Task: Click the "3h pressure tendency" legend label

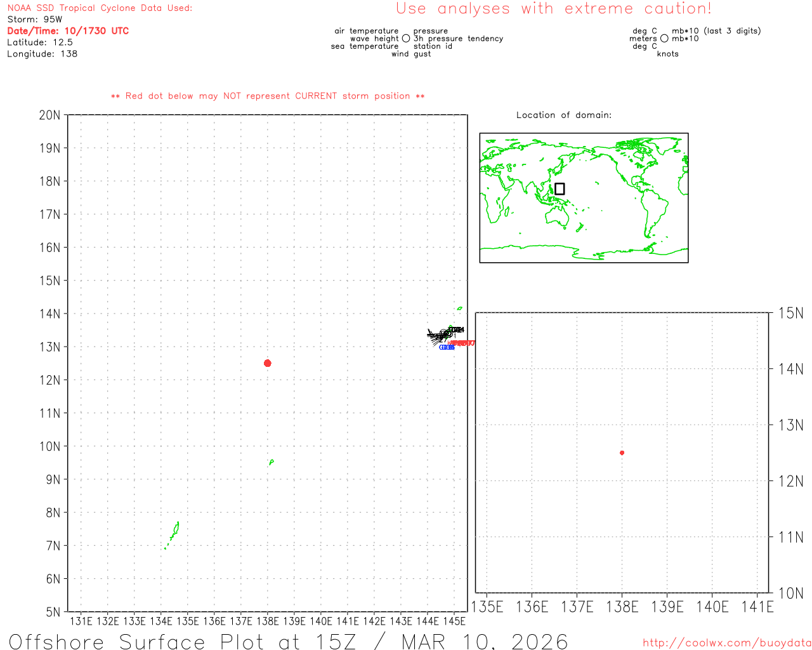Action: point(458,38)
